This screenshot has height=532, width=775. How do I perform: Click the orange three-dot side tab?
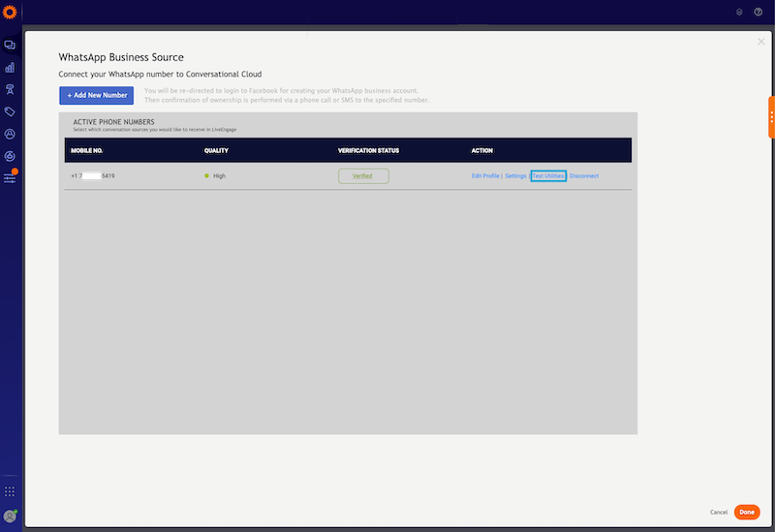pyautogui.click(x=771, y=117)
